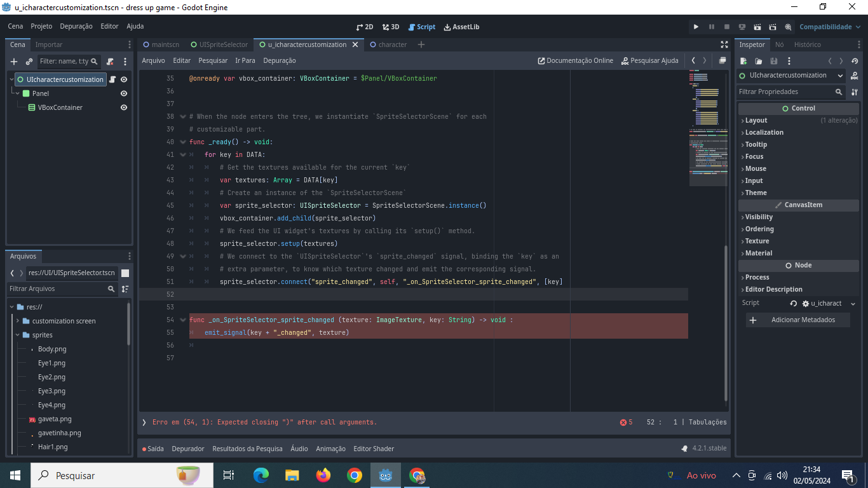
Task: Run the project with the Play button
Action: tap(696, 27)
